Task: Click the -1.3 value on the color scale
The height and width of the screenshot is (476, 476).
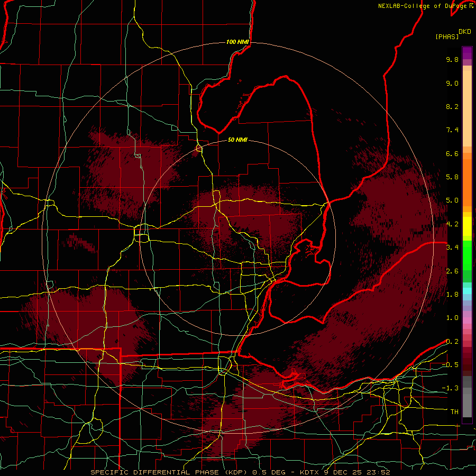Action: tap(450, 388)
